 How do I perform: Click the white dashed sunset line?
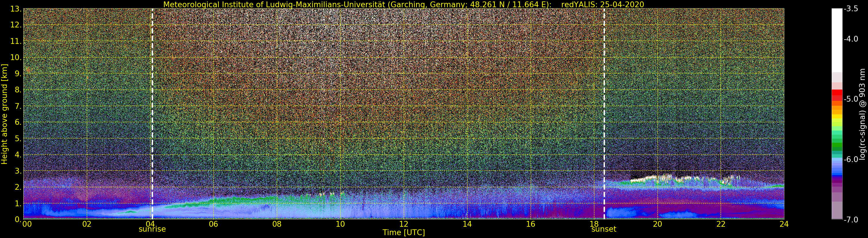(x=604, y=114)
